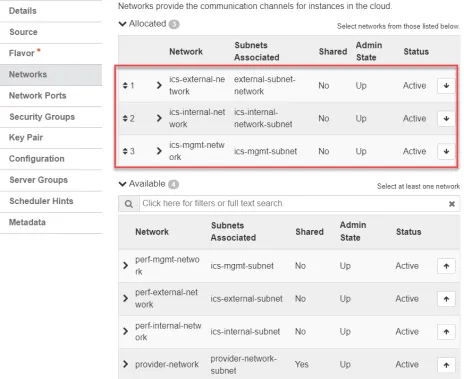
Task: Click the Allocated count badge
Action: pos(174,24)
